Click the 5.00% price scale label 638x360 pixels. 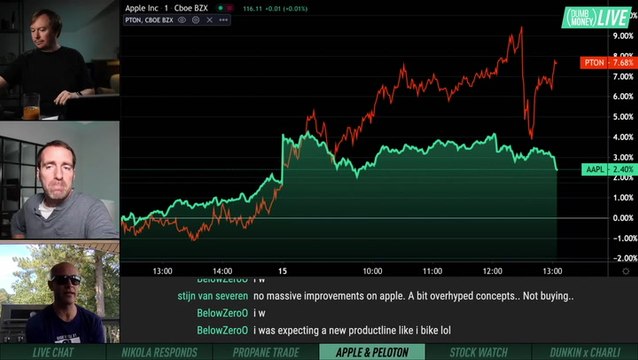tap(623, 117)
